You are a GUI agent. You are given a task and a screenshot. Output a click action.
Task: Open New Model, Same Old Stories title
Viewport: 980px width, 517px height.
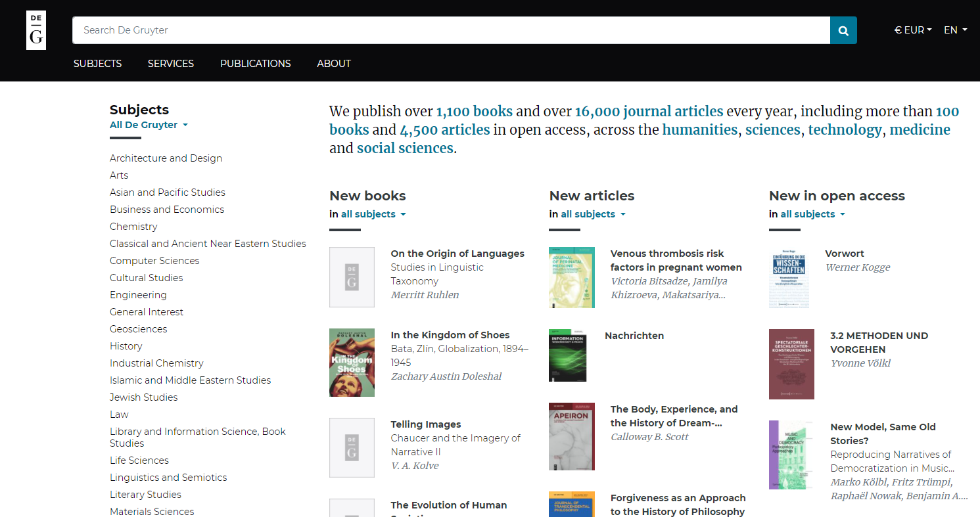883,434
